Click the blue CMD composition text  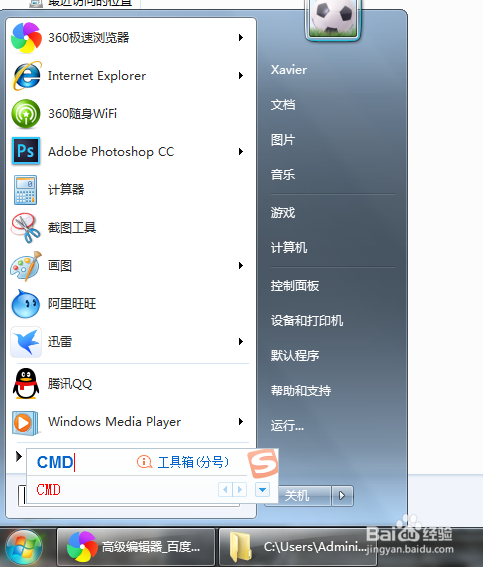(x=55, y=462)
